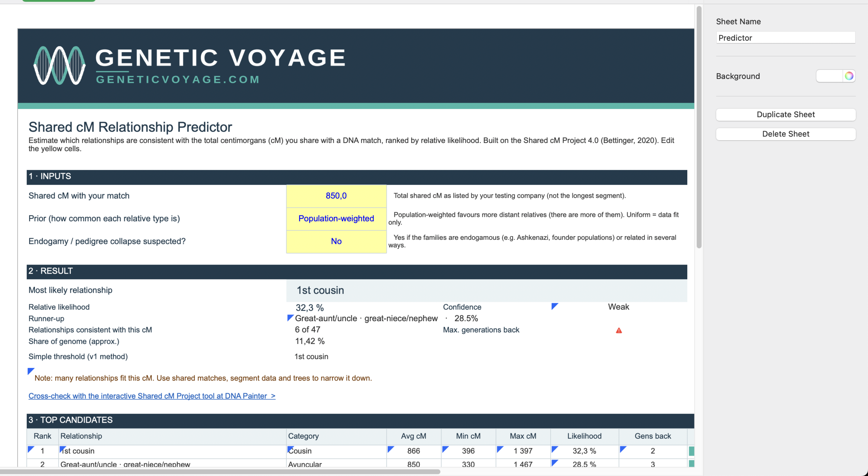This screenshot has height=476, width=868.
Task: Select the 11,42 % genome share value
Action: tap(310, 341)
